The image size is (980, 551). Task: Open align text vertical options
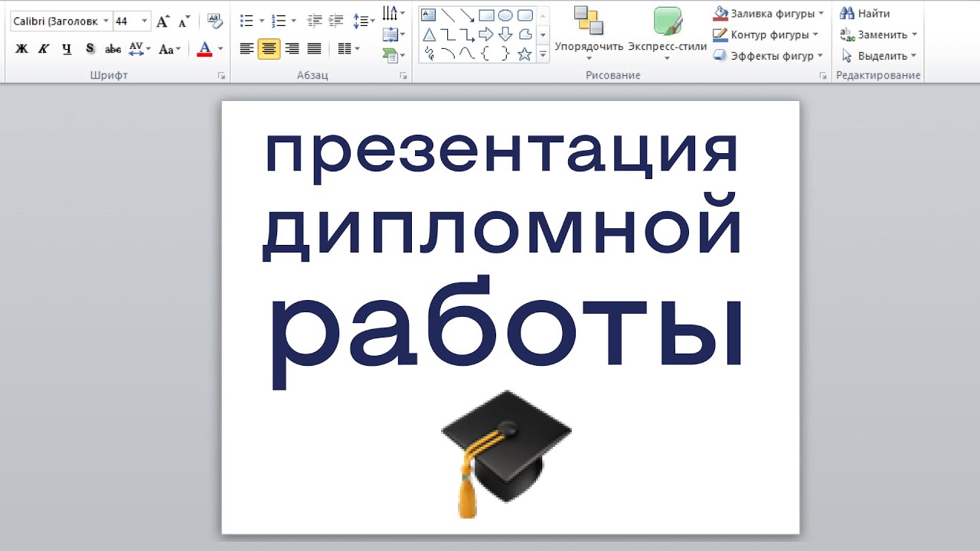(393, 34)
